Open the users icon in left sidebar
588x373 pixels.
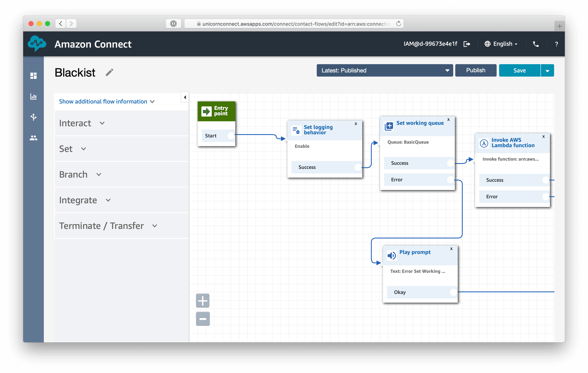pos(33,138)
